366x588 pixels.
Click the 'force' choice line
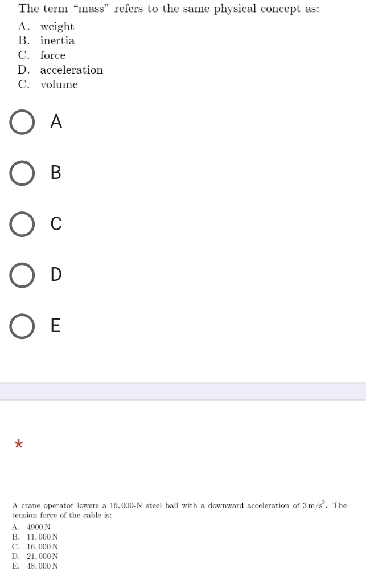[x=42, y=55]
